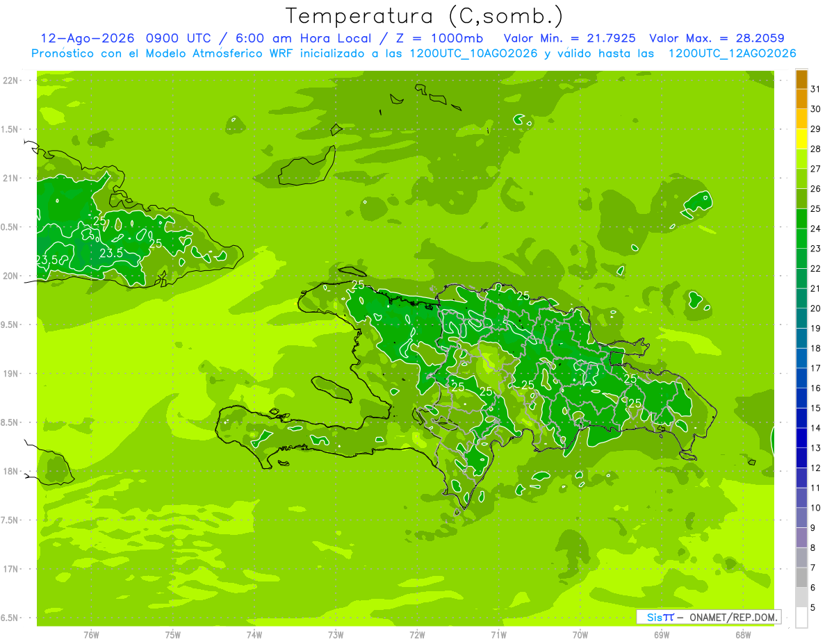Click the legend swatch between 30 and 31
The image size is (834, 644).
801,99
